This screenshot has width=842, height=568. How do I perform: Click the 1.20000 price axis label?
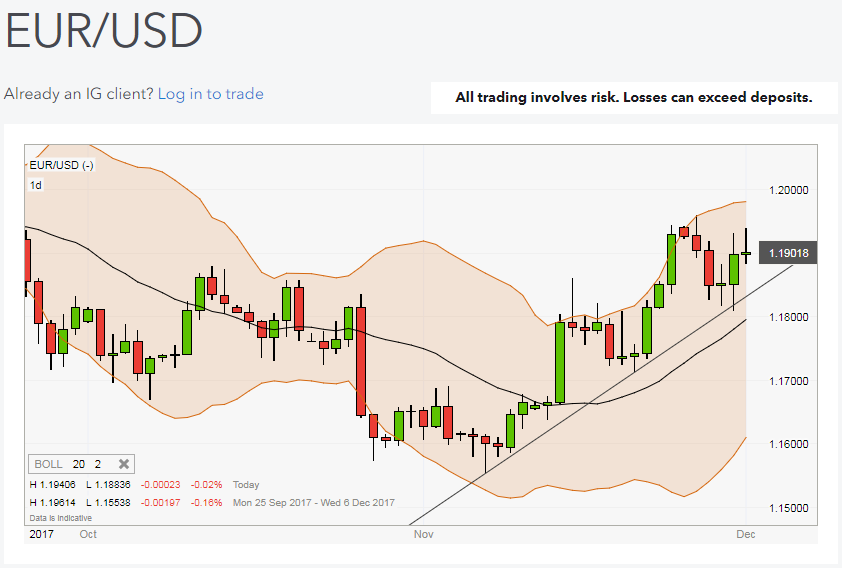click(788, 190)
